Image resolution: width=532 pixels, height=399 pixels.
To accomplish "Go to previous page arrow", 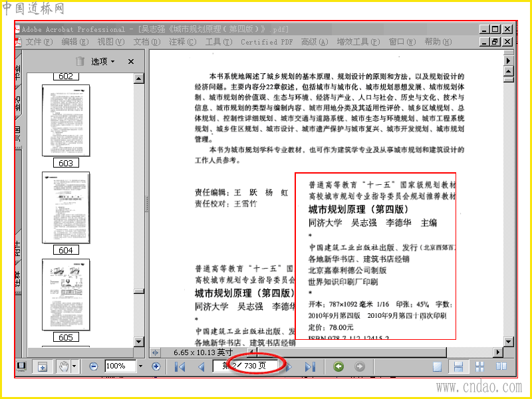I will coord(201,366).
